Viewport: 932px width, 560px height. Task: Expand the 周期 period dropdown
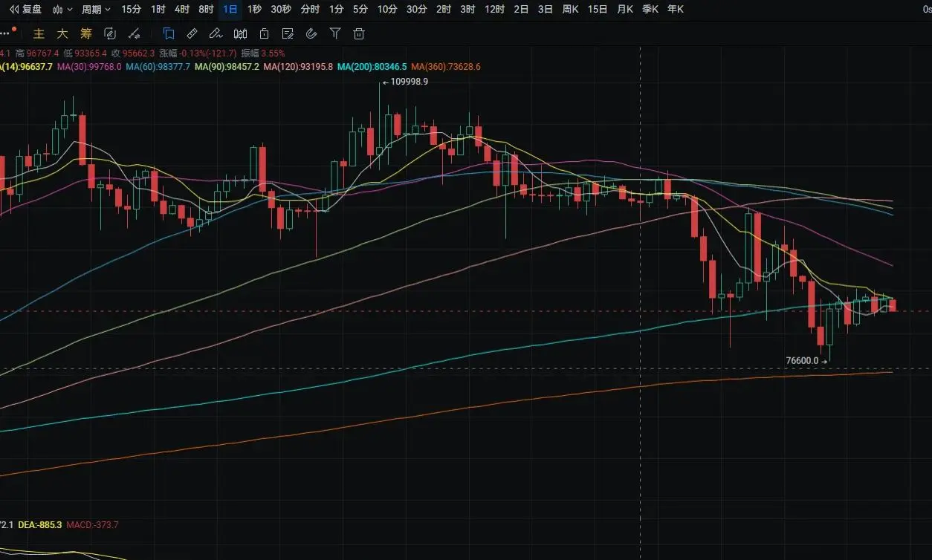click(x=96, y=10)
